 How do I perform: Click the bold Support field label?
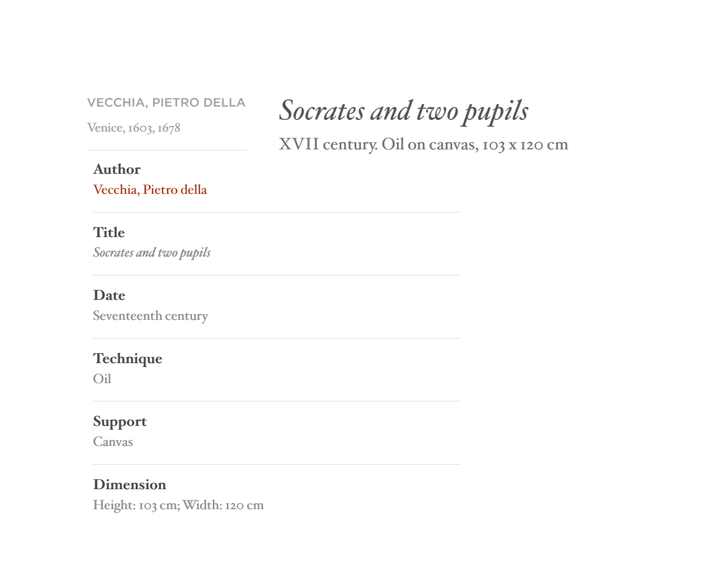click(x=120, y=422)
